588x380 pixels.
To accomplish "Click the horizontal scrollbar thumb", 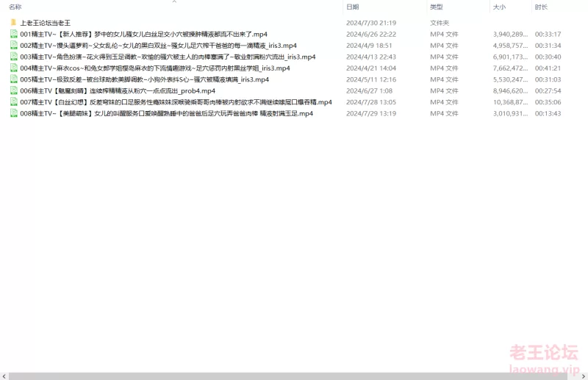I will click(x=288, y=376).
